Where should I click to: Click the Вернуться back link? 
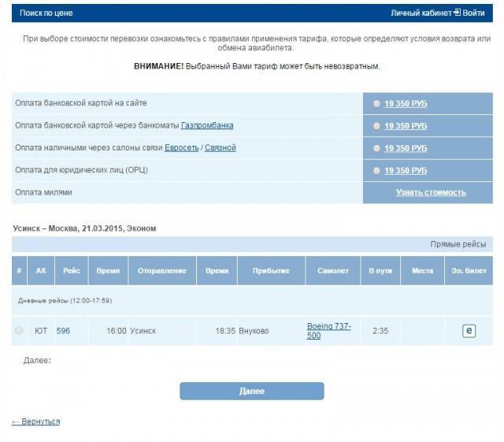click(x=35, y=422)
